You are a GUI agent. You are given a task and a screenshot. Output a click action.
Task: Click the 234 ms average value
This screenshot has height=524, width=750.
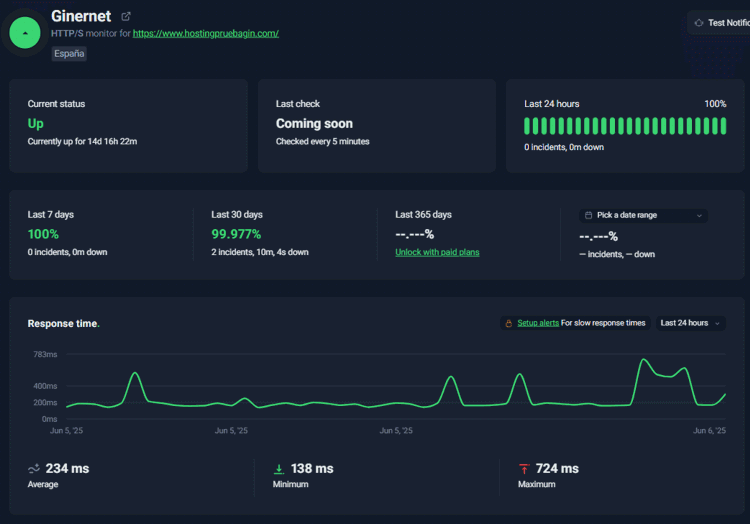click(x=67, y=469)
